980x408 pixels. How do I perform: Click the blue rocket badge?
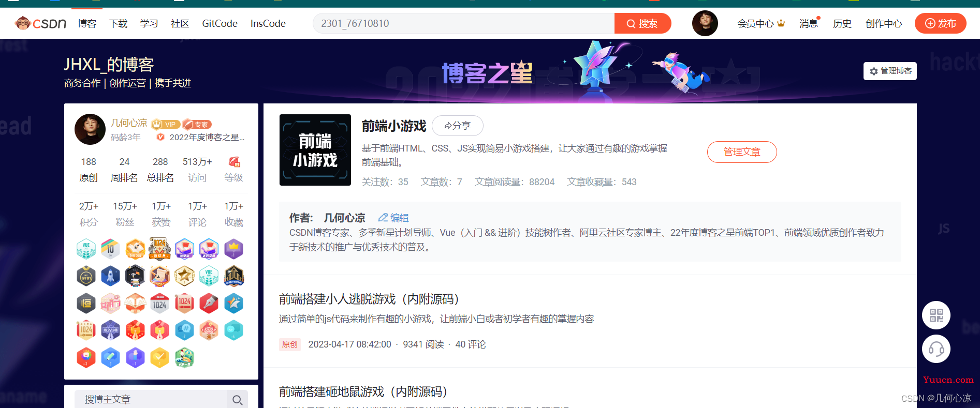coord(110,276)
